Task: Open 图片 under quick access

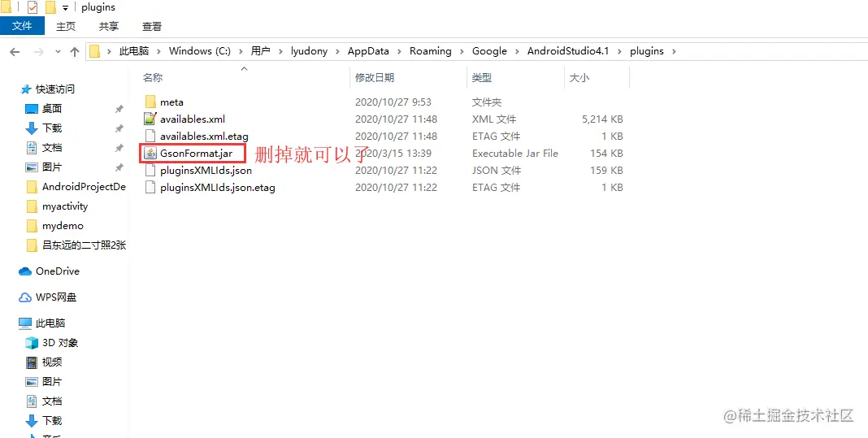Action: pyautogui.click(x=51, y=167)
